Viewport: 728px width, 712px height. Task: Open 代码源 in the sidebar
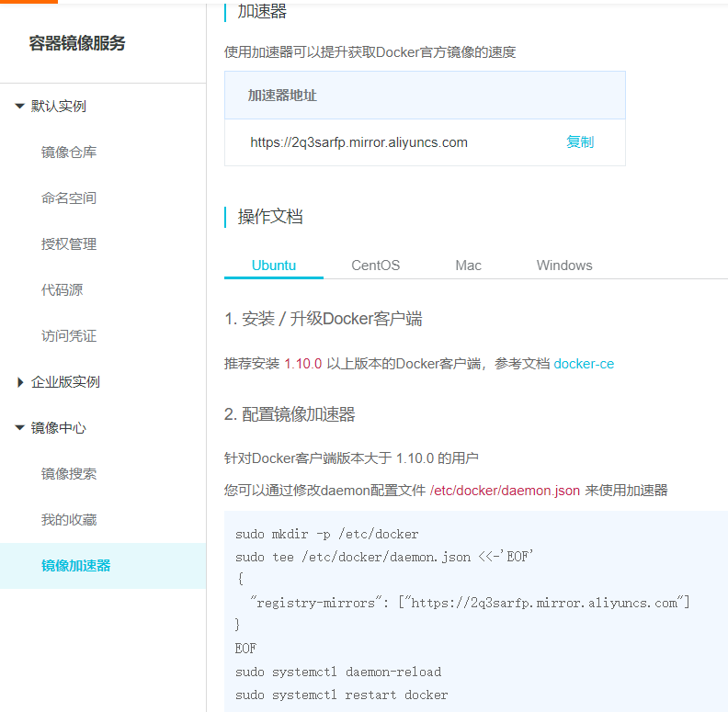click(62, 290)
